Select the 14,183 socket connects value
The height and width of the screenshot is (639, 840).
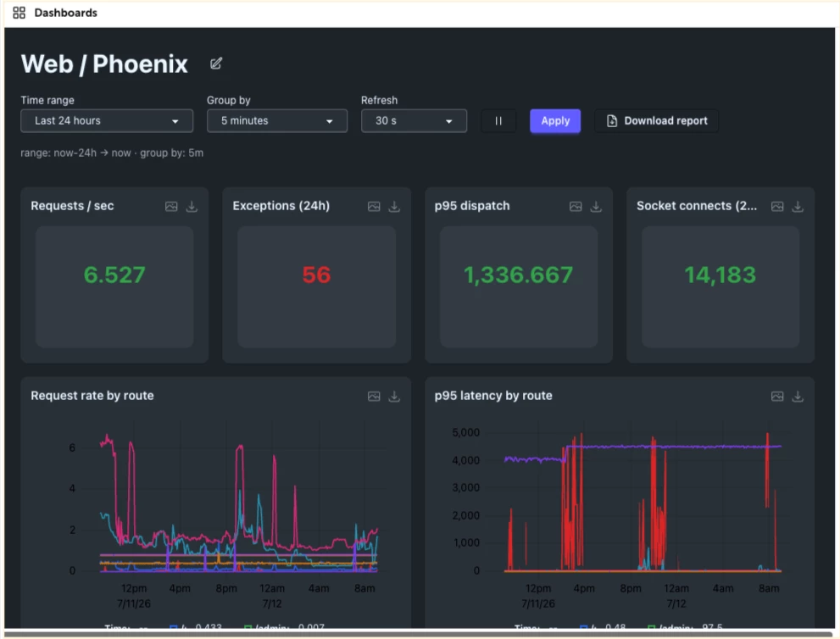720,275
